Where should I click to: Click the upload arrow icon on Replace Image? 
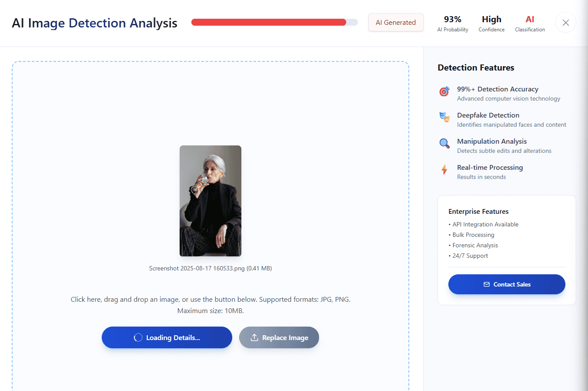[x=254, y=337]
